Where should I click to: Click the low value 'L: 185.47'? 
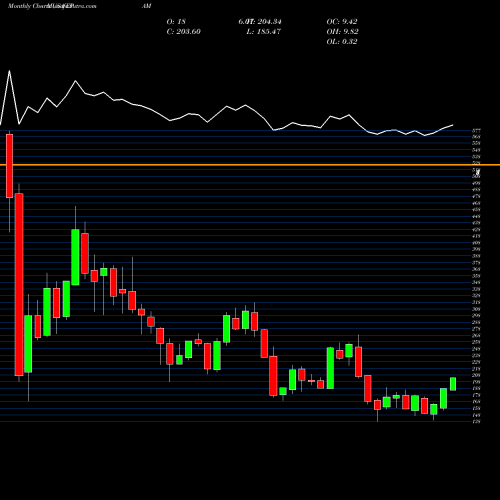[x=264, y=32]
